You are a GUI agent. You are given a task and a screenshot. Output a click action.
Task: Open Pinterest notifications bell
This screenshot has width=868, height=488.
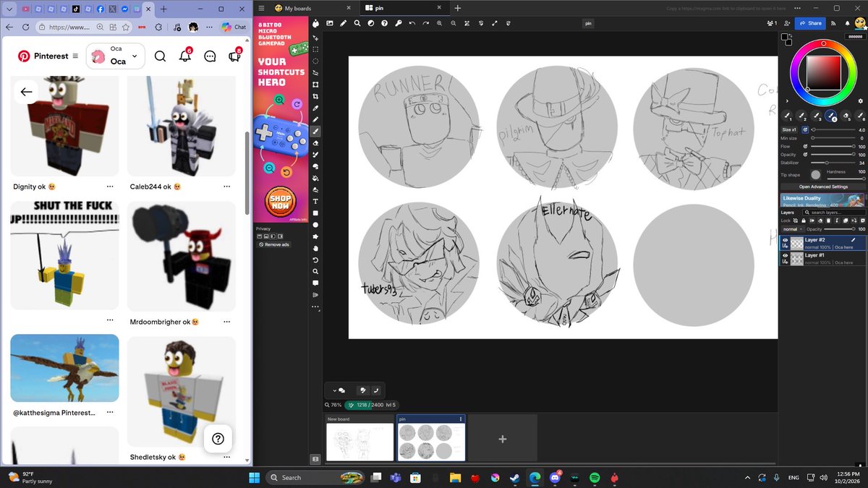click(x=185, y=56)
